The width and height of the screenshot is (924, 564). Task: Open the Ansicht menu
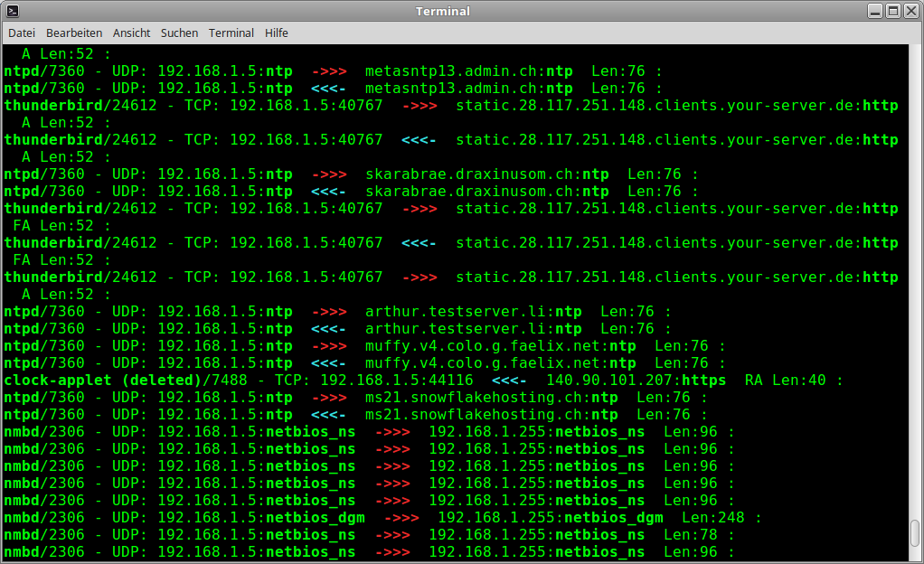tap(131, 33)
